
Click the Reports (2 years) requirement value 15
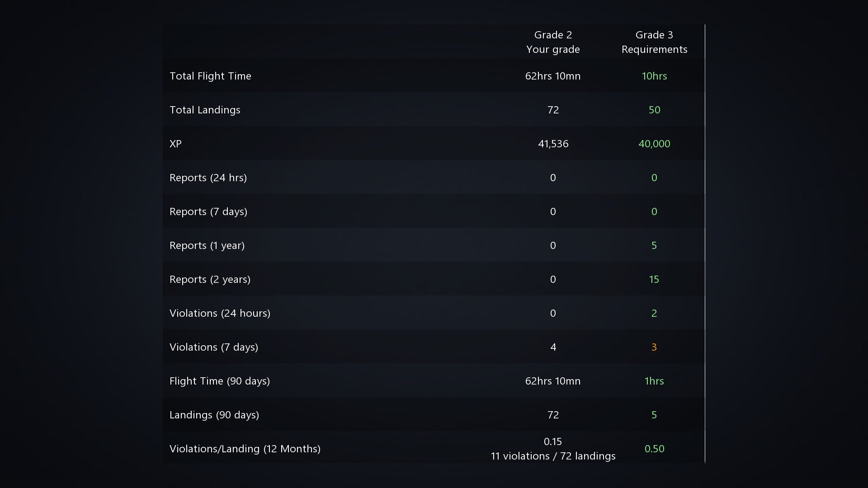tap(654, 279)
